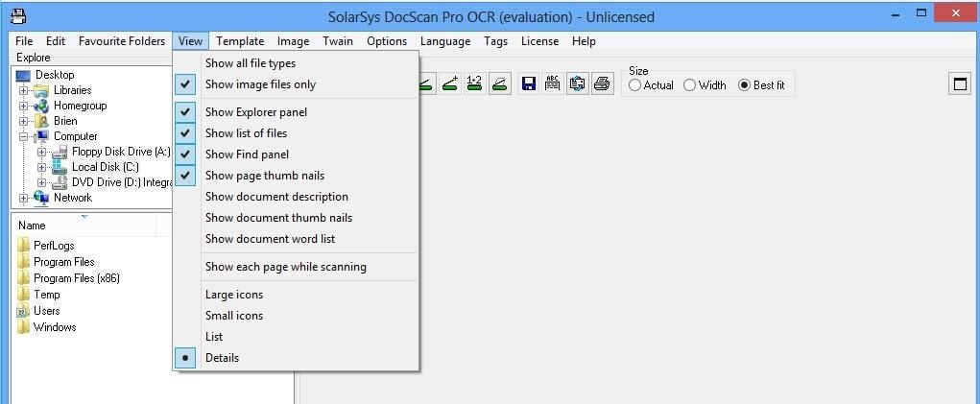Click the Homegroup icon in Explore tree
Screen dimensions: 980x404
point(41,106)
